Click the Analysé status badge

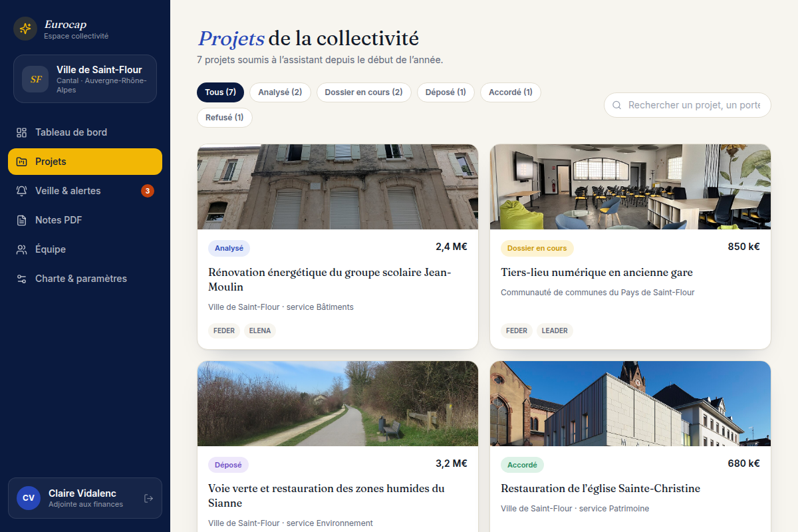(229, 248)
